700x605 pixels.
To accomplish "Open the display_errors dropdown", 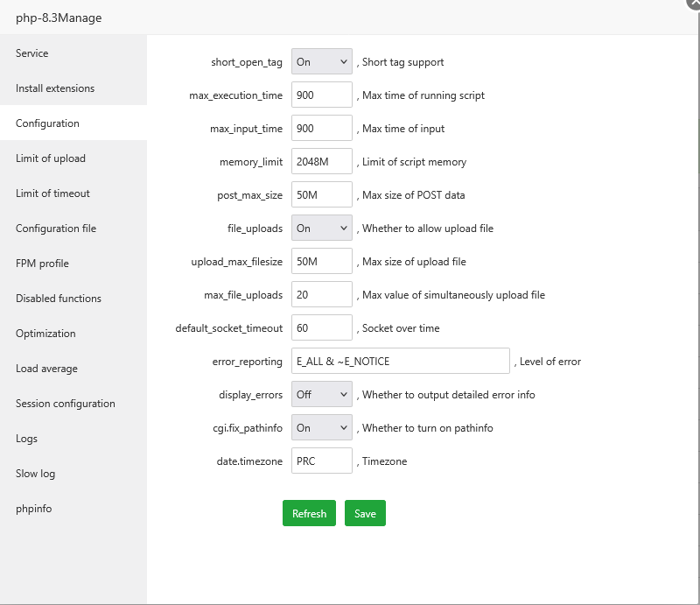I will coord(321,394).
